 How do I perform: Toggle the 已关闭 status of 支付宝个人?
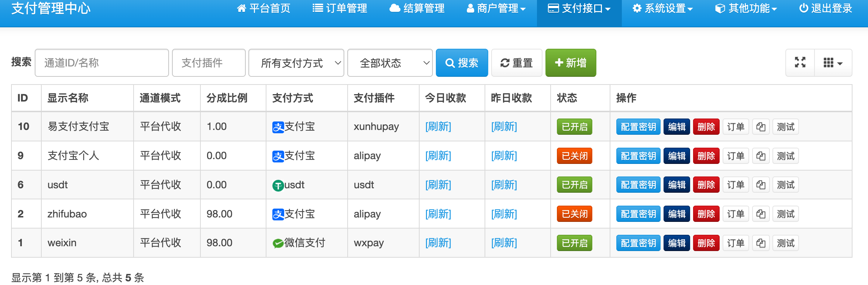[x=574, y=156]
